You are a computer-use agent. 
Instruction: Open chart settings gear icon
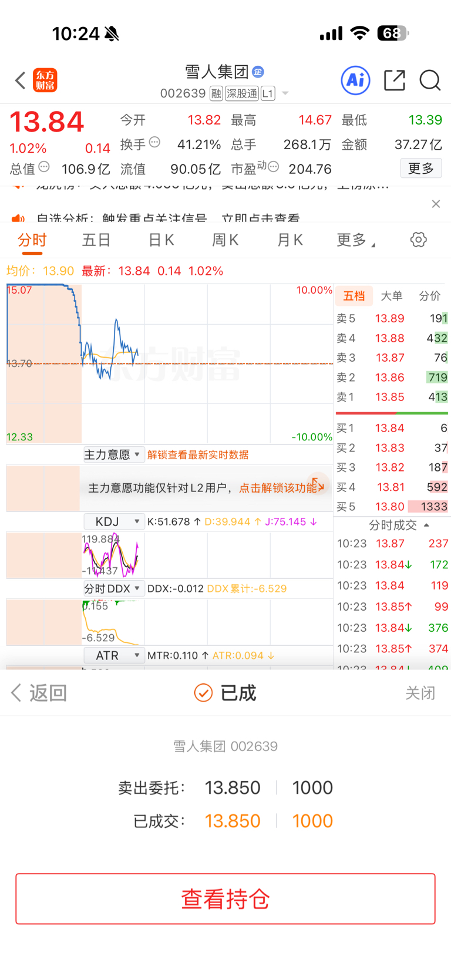418,240
